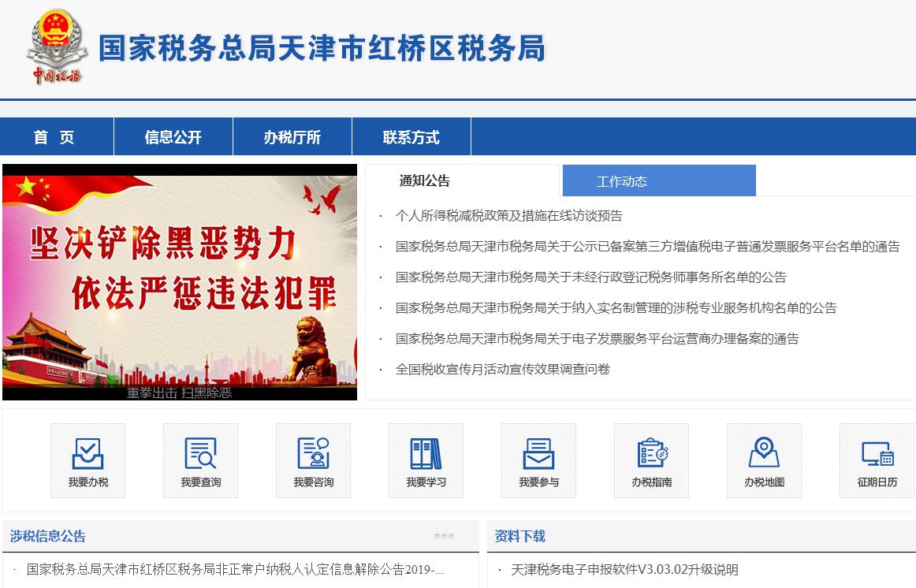Select 联系方式 in navigation bar
Screen dimensions: 916x588
411,137
